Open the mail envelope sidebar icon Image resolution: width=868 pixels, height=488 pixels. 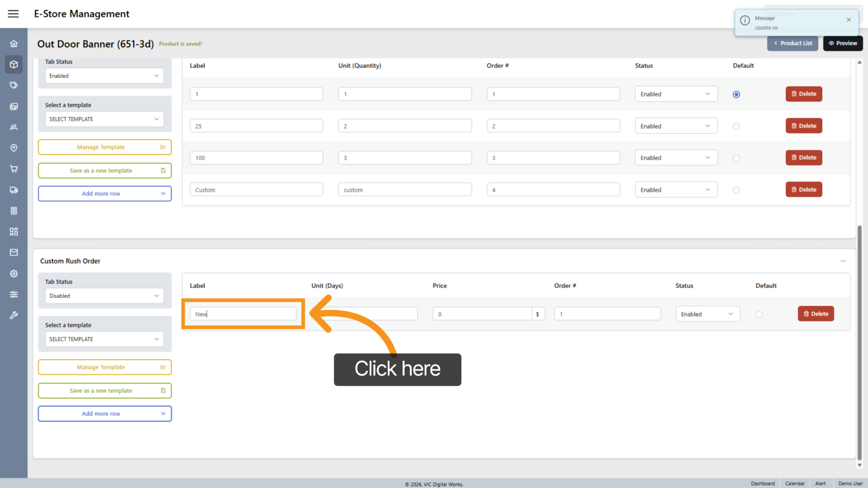point(14,253)
